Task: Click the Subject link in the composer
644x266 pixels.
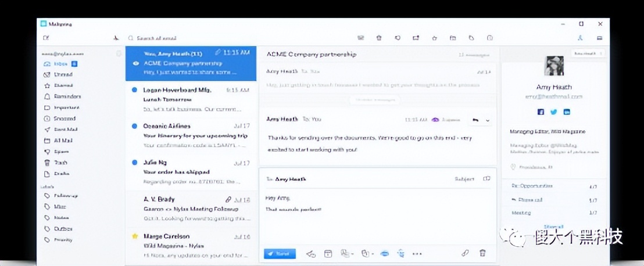Action: 464,179
